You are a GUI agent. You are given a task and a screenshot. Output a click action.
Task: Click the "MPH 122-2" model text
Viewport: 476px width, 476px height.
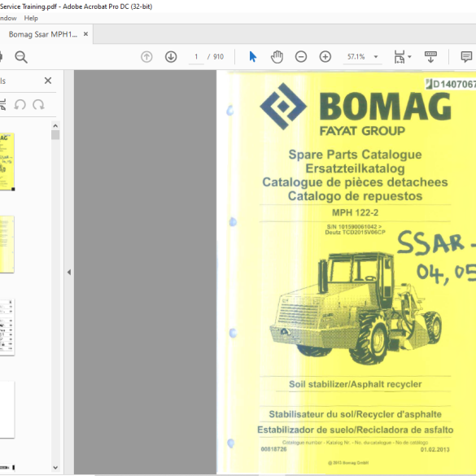coord(356,212)
